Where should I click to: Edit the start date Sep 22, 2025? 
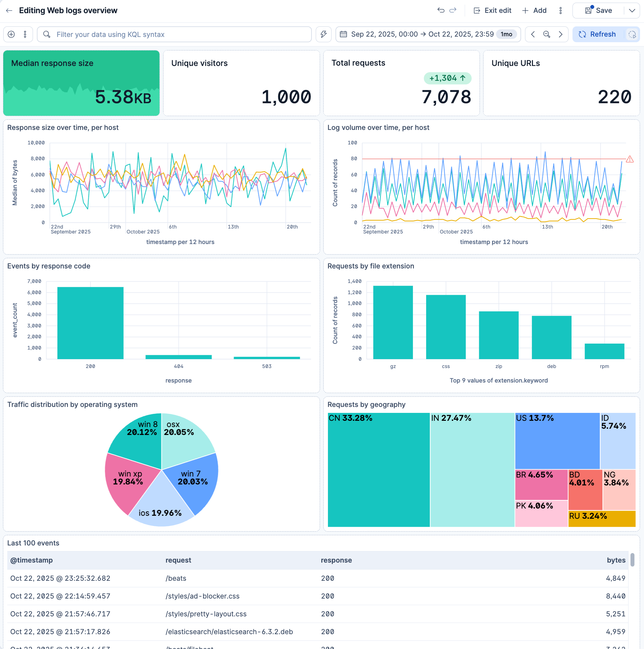pyautogui.click(x=384, y=34)
